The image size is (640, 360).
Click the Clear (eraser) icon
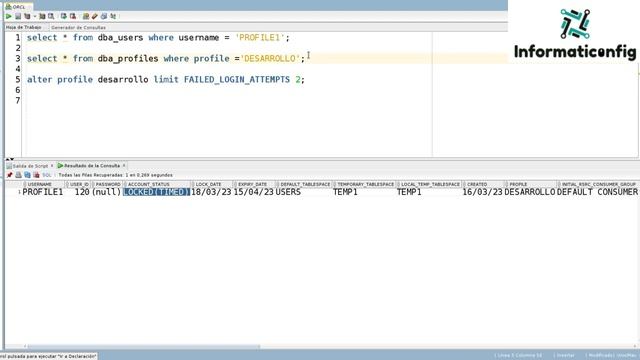click(x=95, y=16)
